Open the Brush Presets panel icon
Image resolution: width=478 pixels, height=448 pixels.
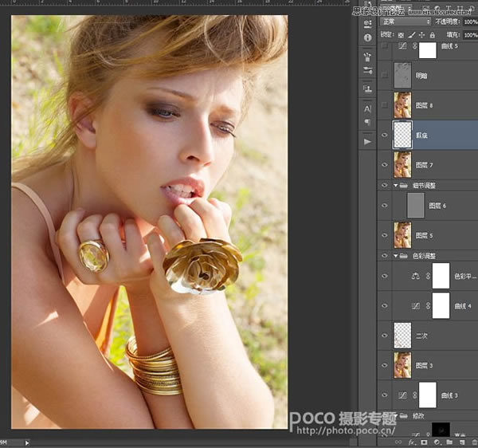tap(367, 57)
